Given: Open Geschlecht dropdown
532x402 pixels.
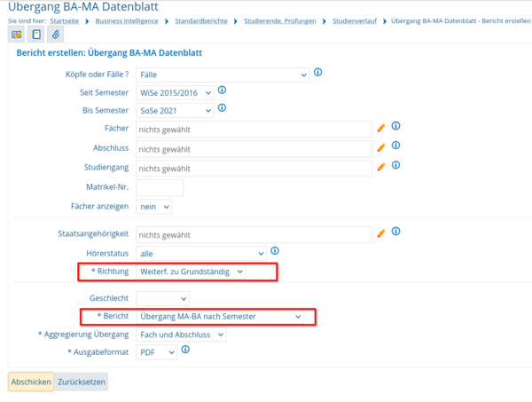Looking at the screenshot, I should tap(162, 299).
